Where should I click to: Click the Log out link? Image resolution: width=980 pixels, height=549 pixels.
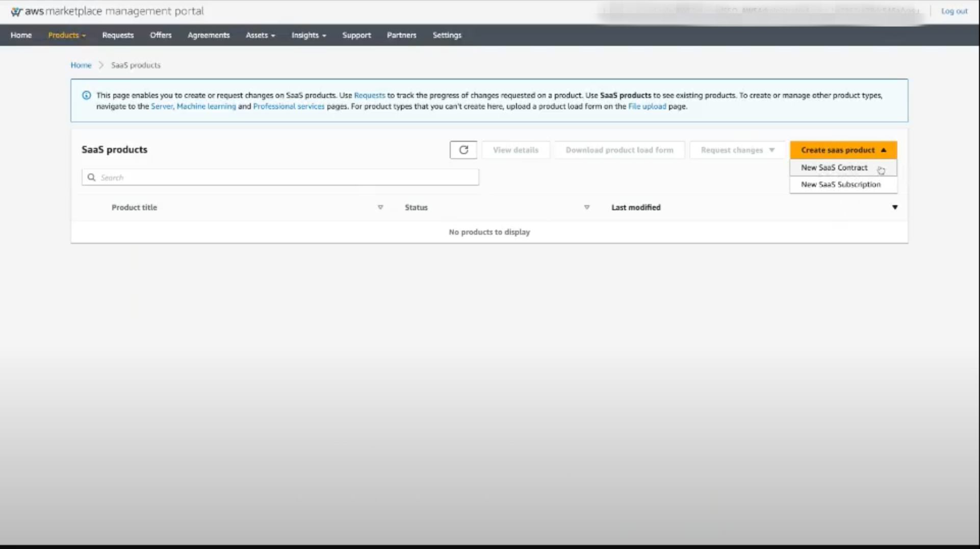[x=954, y=11]
